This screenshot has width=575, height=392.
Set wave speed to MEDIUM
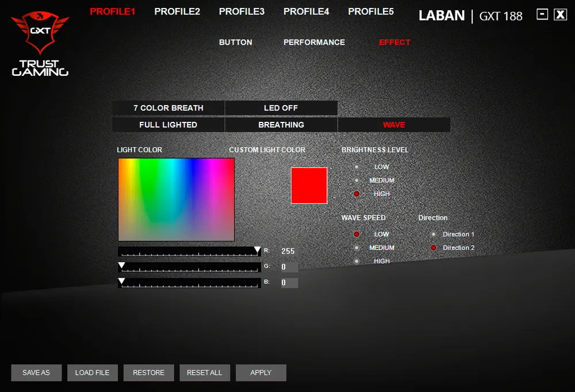point(356,248)
